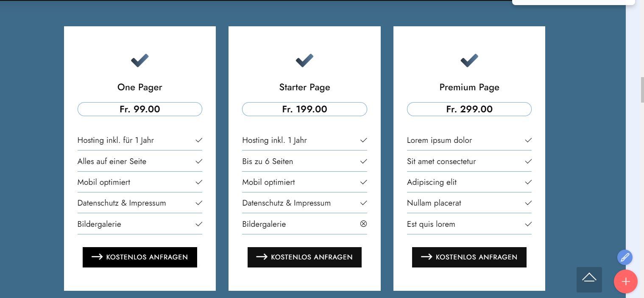
Task: Click the large checkmark icon above Starter Page
Action: [304, 61]
